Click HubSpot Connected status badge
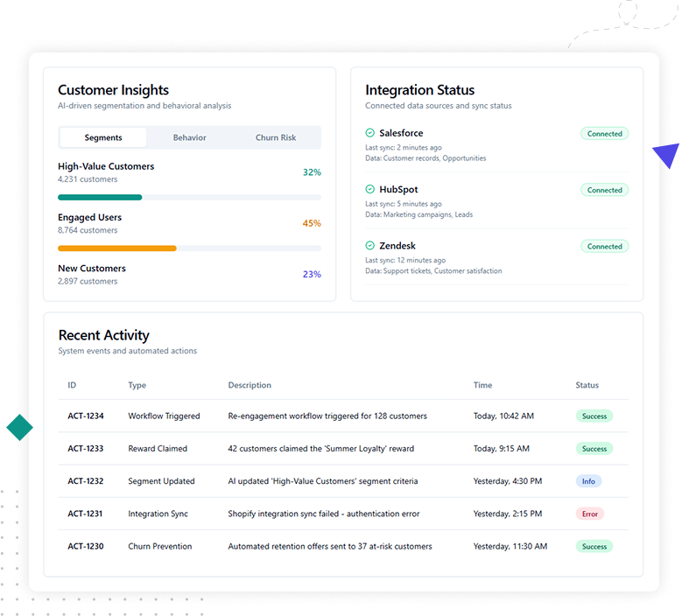This screenshot has width=689, height=616. click(x=604, y=190)
